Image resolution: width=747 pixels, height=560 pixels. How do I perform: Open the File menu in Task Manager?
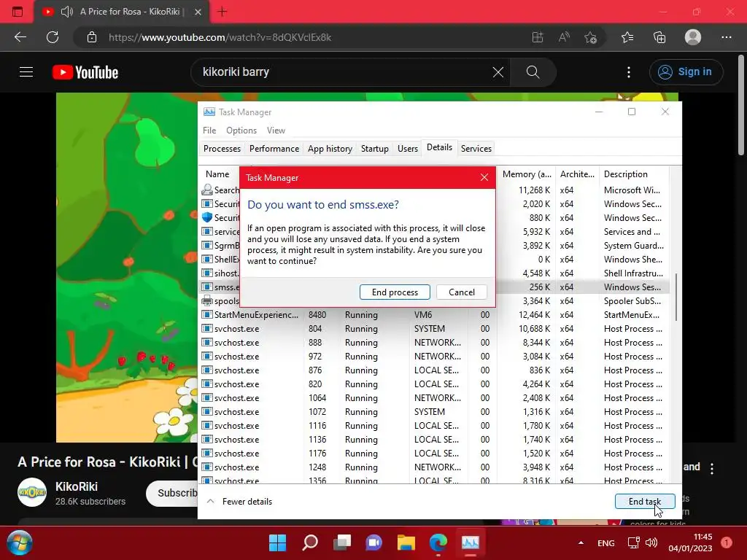coord(209,131)
